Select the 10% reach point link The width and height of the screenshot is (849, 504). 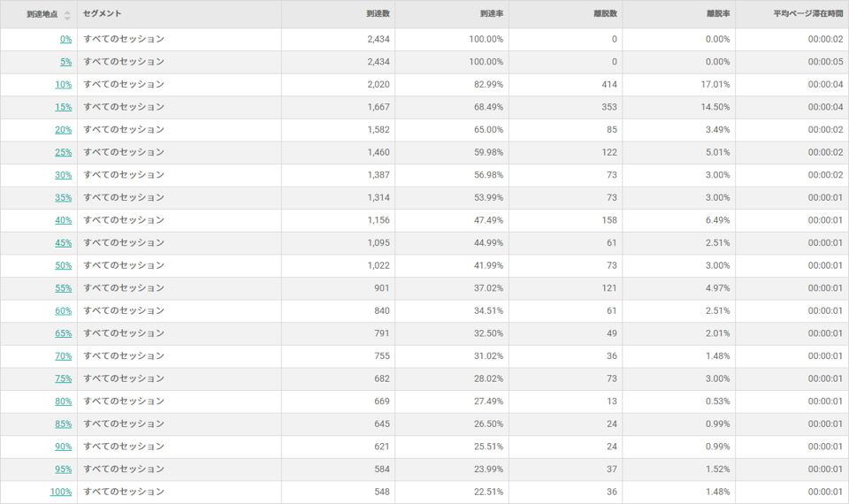[63, 85]
